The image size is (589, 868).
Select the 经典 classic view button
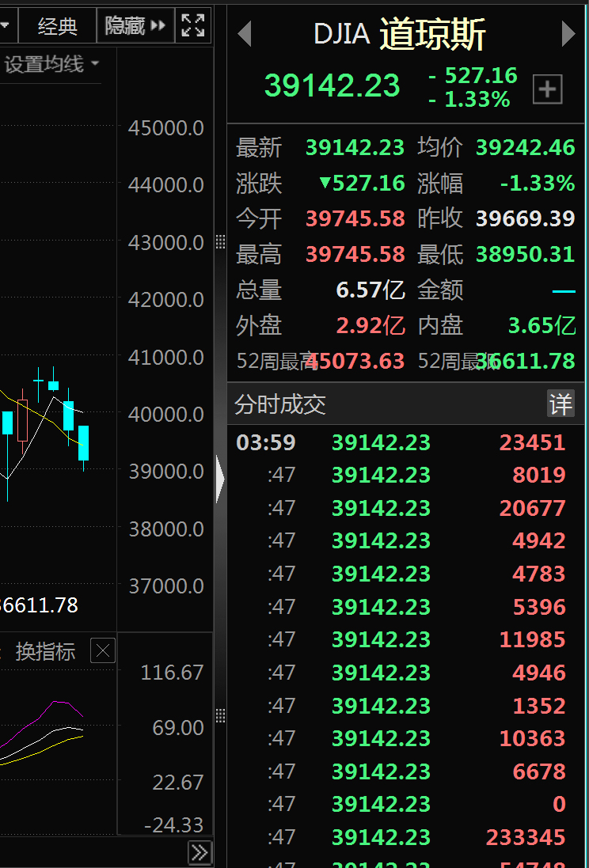click(x=57, y=25)
